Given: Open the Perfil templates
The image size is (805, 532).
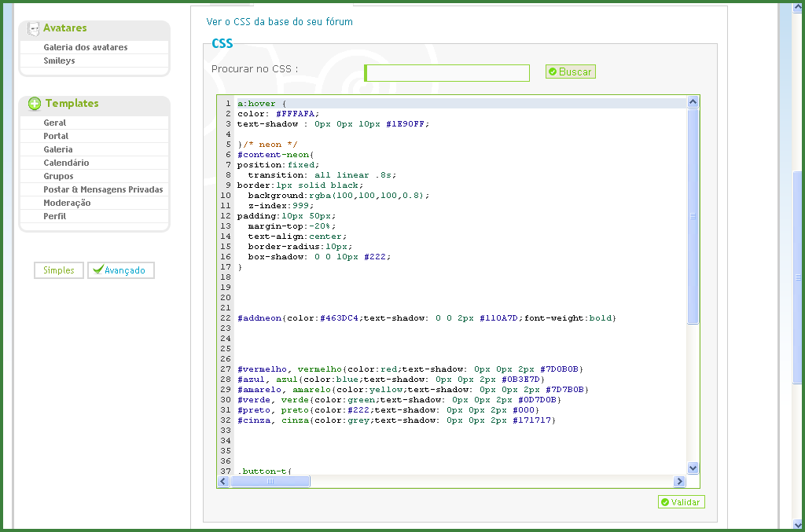Looking at the screenshot, I should [x=54, y=216].
